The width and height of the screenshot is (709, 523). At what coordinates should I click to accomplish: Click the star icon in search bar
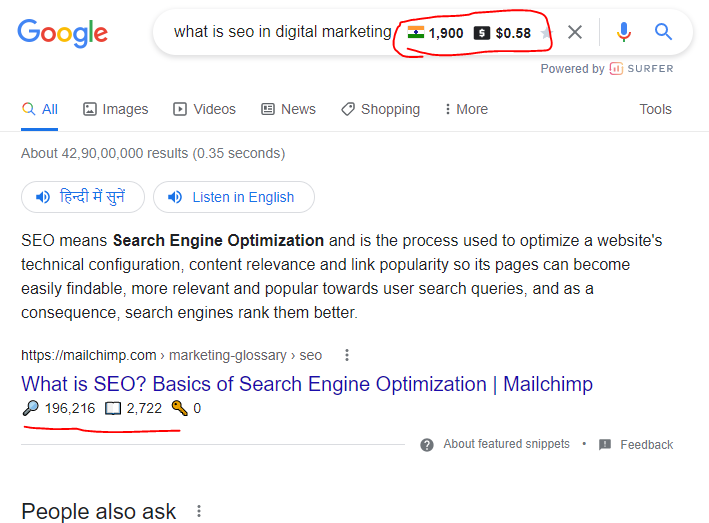[546, 33]
